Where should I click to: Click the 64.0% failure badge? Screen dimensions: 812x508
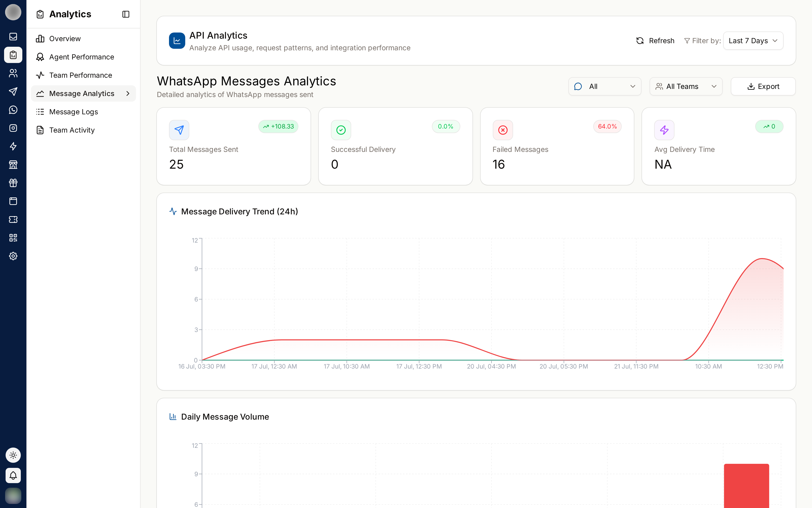pyautogui.click(x=607, y=126)
